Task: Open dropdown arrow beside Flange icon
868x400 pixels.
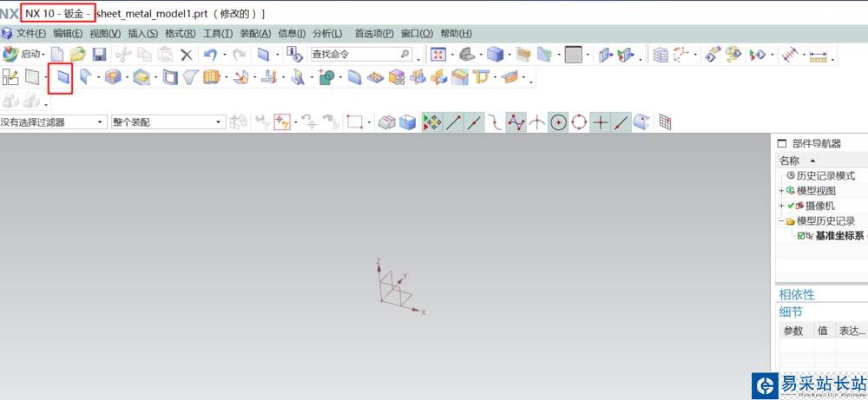Action: click(99, 77)
